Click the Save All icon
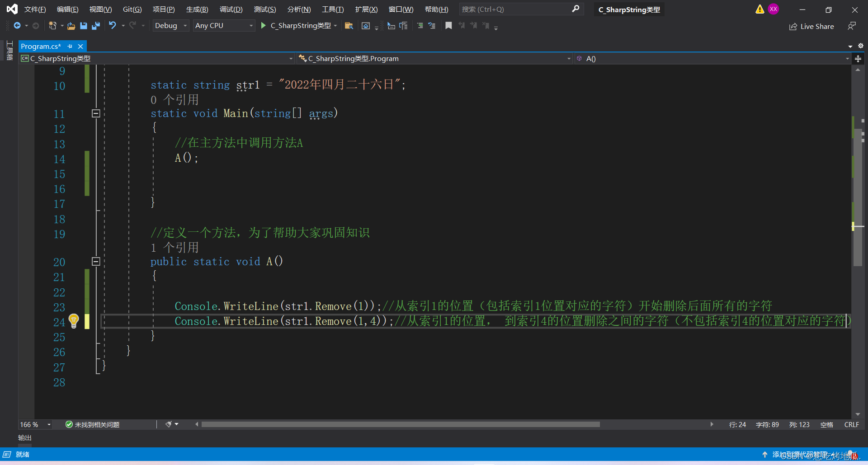This screenshot has width=868, height=465. [x=96, y=26]
